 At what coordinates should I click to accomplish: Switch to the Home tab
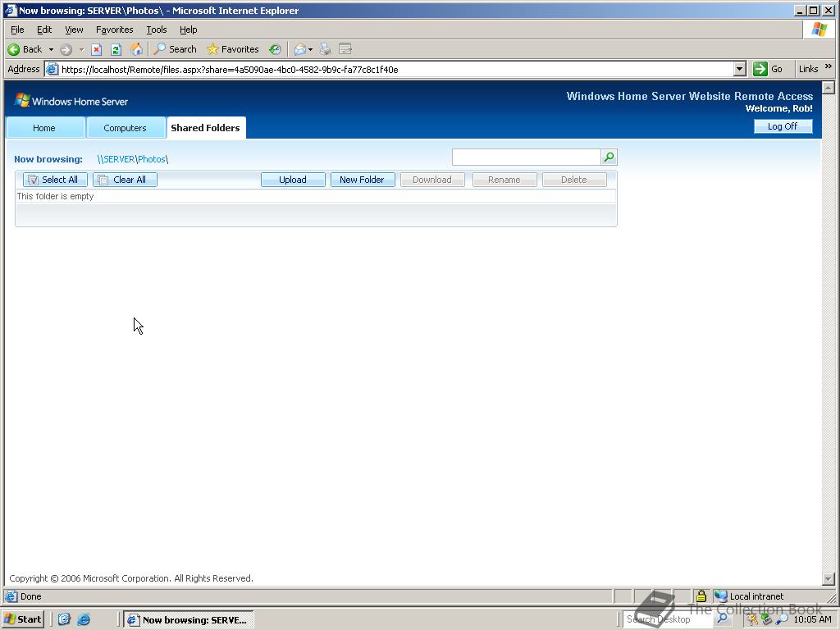(44, 128)
